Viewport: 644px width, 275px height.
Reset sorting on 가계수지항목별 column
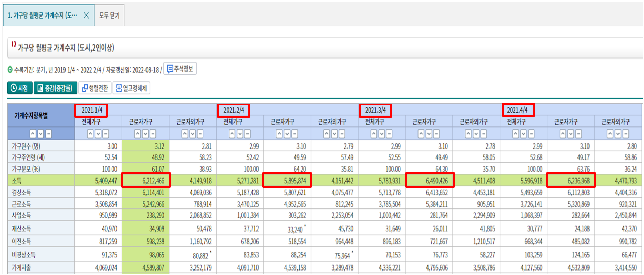pos(49,134)
